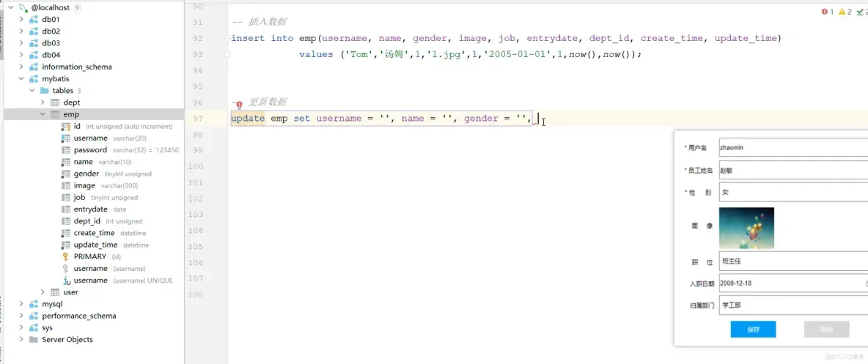Click the PRIMARY key icon
The height and width of the screenshot is (364, 868).
(x=66, y=256)
